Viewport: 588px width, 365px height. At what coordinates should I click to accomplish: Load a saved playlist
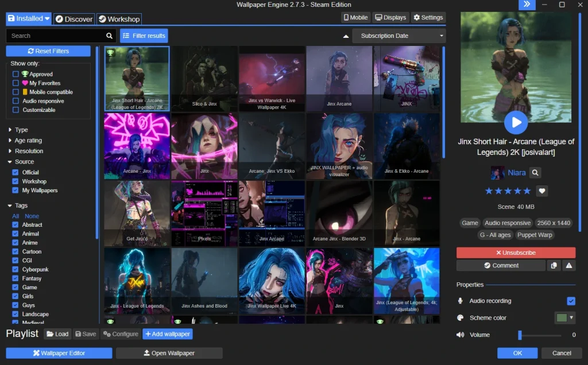coord(57,334)
